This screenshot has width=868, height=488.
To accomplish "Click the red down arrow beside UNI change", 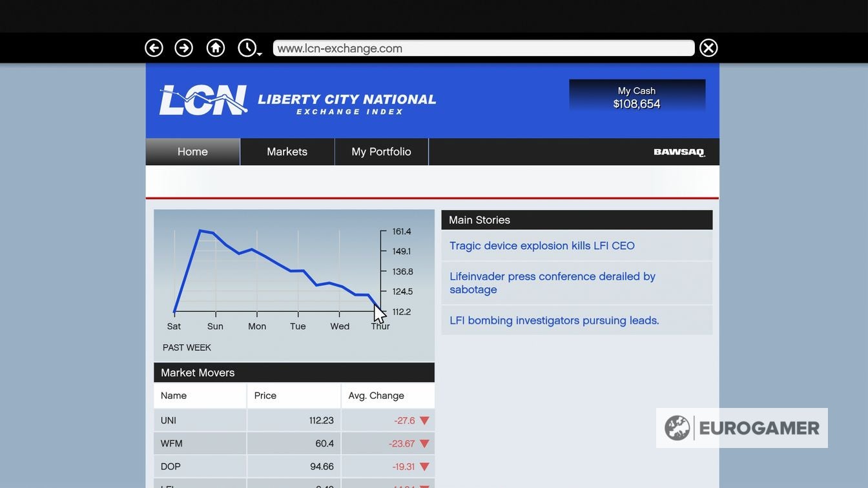I will (424, 421).
